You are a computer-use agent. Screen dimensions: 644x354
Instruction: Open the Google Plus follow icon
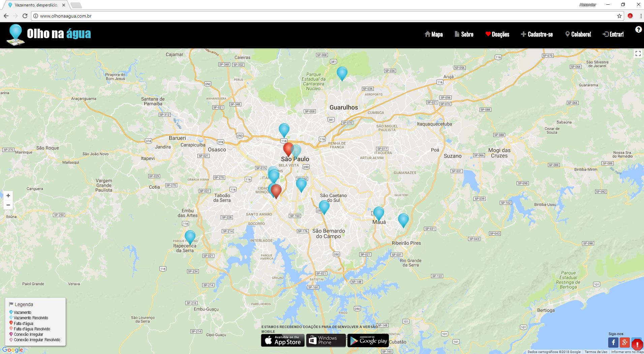tap(625, 343)
